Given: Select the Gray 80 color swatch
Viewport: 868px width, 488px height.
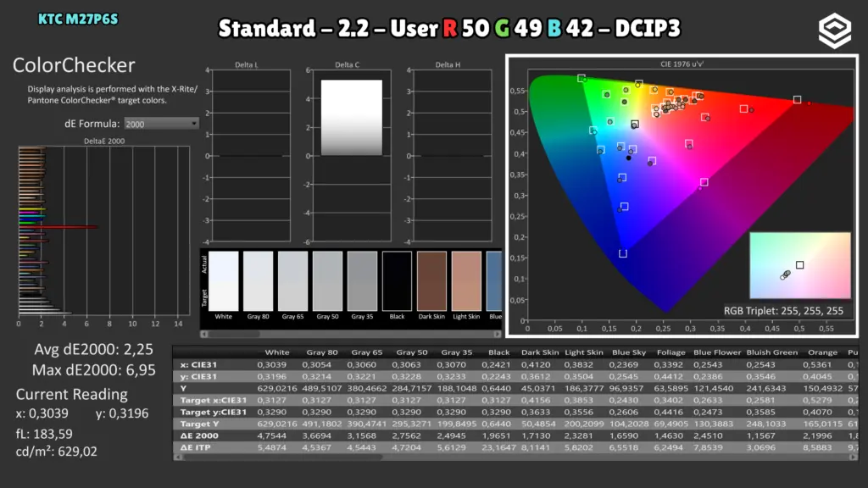Looking at the screenshot, I should coord(258,281).
